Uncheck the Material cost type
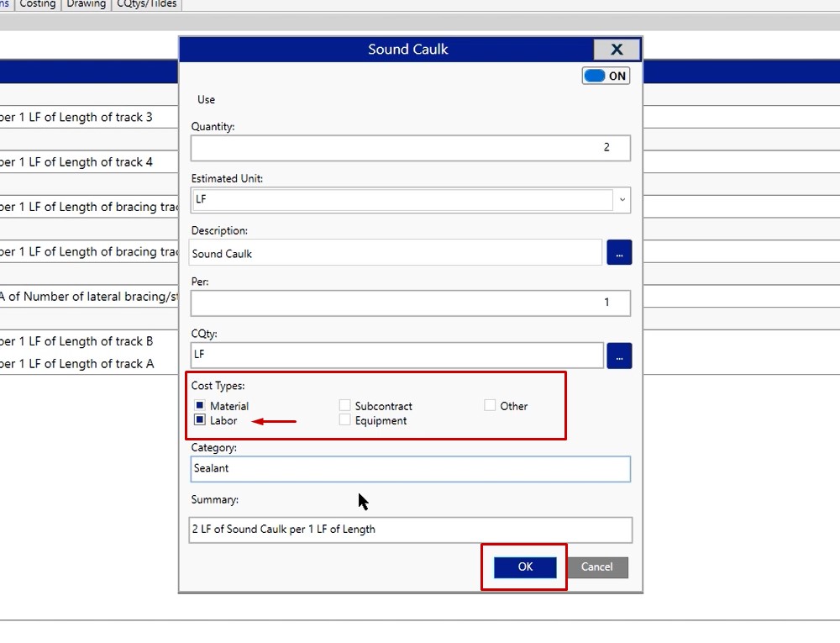The height and width of the screenshot is (643, 840). pos(200,406)
